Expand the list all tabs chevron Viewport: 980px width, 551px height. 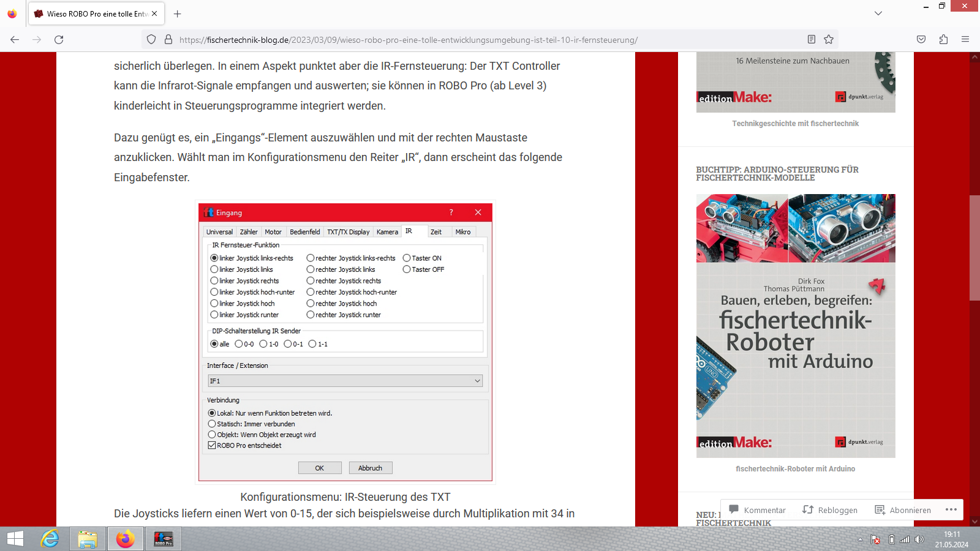click(x=878, y=13)
